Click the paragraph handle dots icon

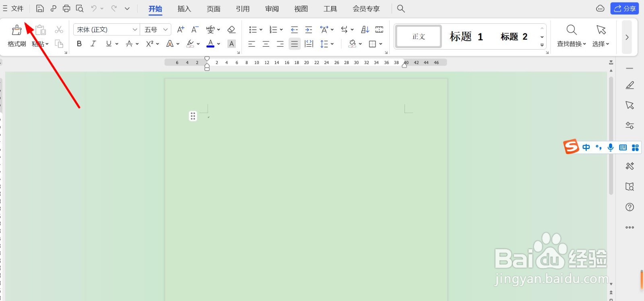[x=193, y=116]
